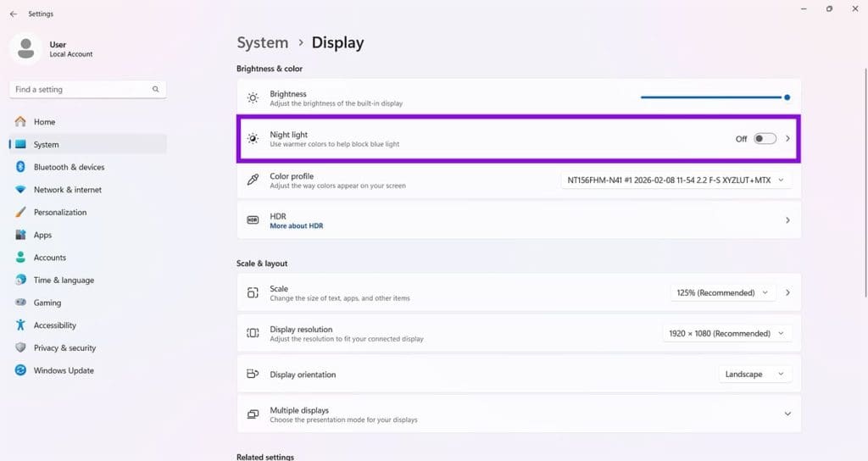Click the Accessibility figure icon
Image resolution: width=868 pixels, height=461 pixels.
[20, 325]
